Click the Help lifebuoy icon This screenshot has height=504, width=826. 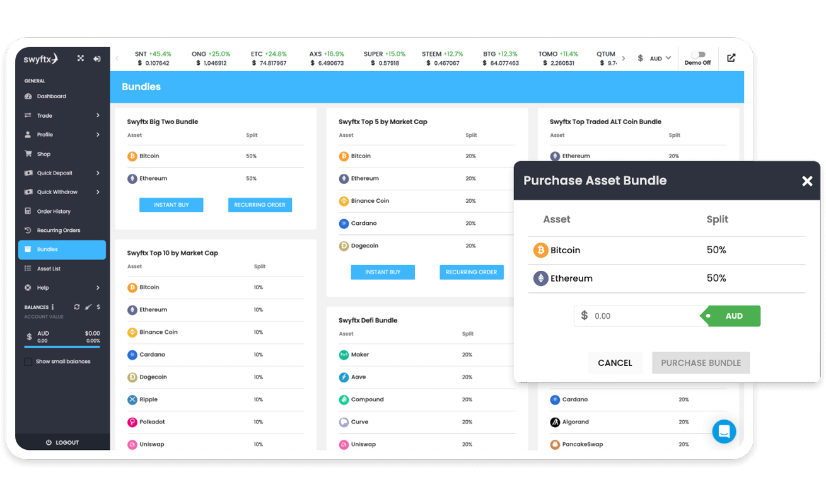(28, 288)
